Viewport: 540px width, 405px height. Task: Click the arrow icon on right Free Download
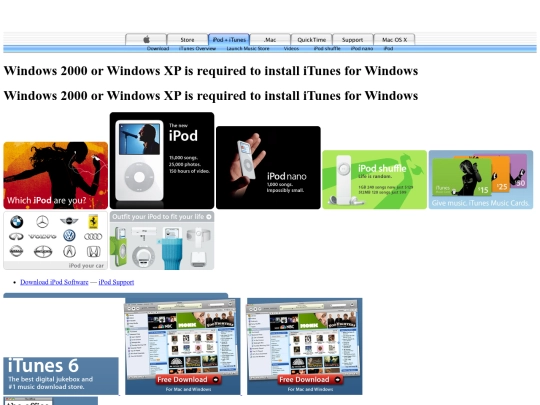pyautogui.click(x=338, y=380)
